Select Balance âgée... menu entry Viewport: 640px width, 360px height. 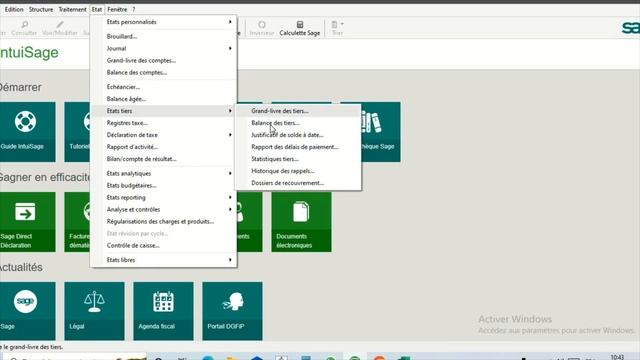coord(163,99)
